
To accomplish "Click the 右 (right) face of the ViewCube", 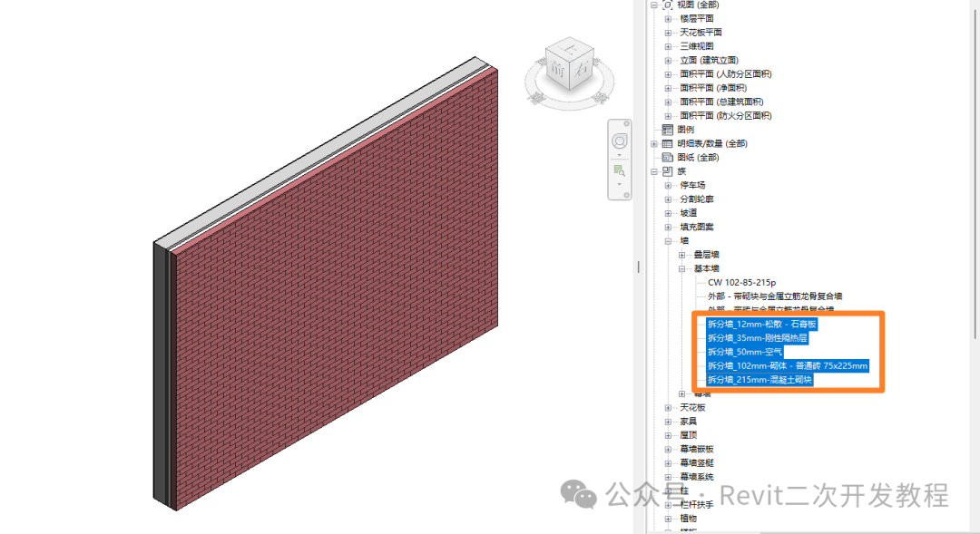I will click(x=582, y=71).
